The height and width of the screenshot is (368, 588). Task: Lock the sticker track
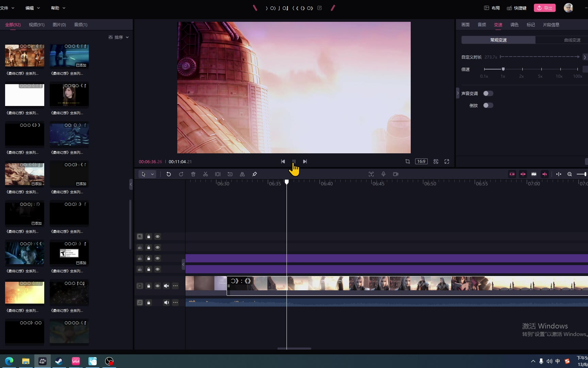click(149, 236)
